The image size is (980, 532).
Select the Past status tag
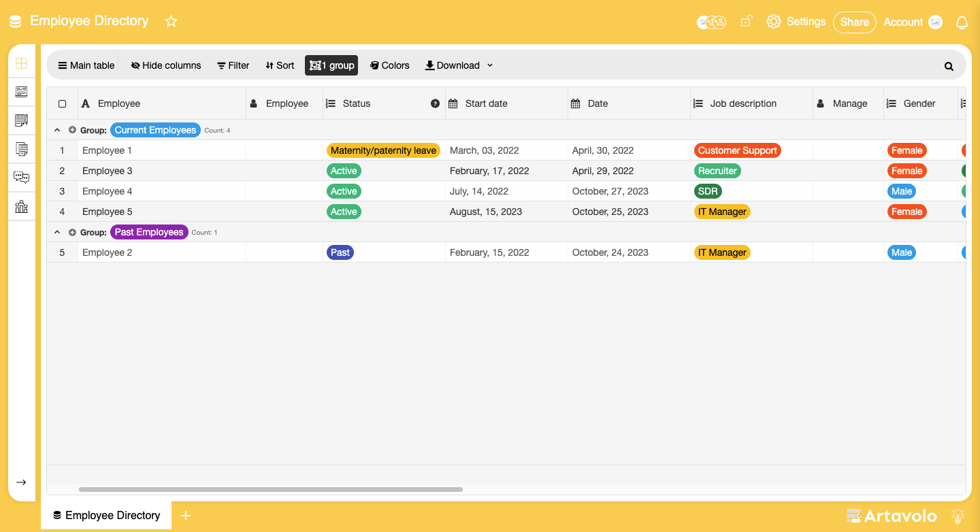340,252
